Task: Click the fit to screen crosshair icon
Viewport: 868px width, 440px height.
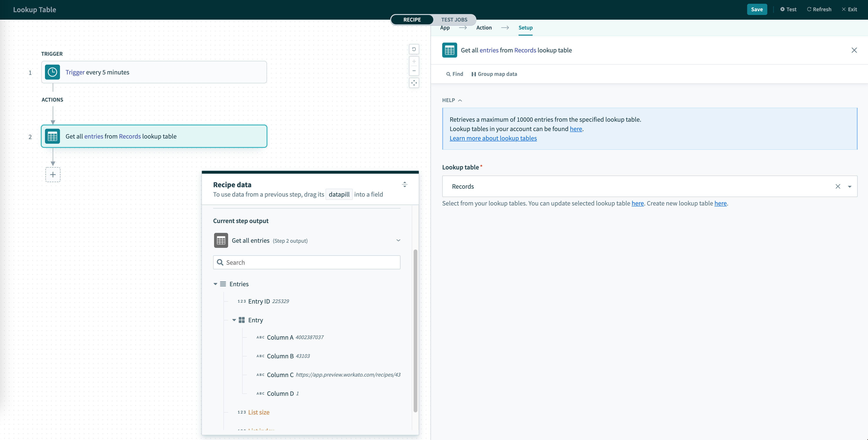Action: pos(414,83)
